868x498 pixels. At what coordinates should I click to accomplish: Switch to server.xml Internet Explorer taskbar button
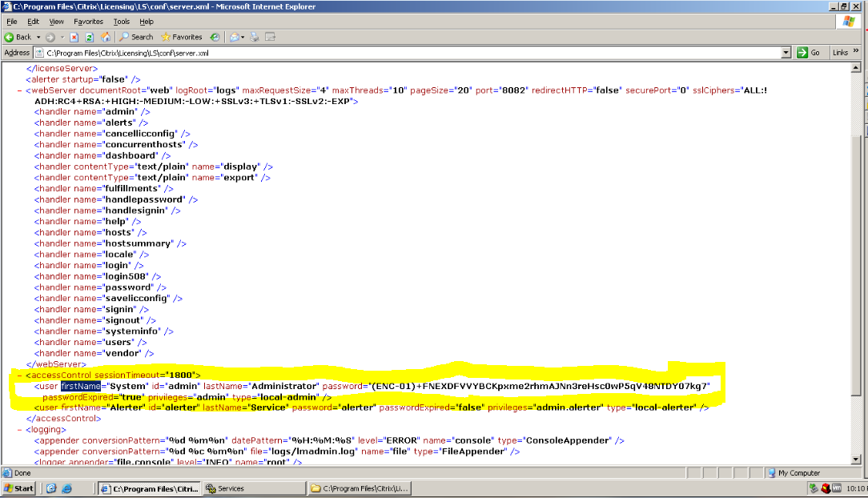click(150, 488)
